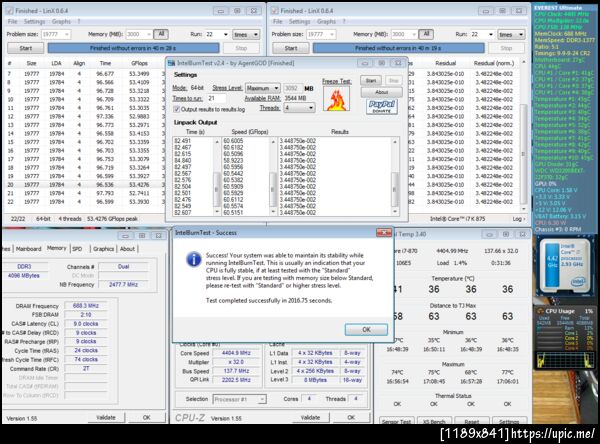Click the About button in IntelBurnTest
Image resolution: width=600 pixels, height=444 pixels.
click(x=382, y=92)
